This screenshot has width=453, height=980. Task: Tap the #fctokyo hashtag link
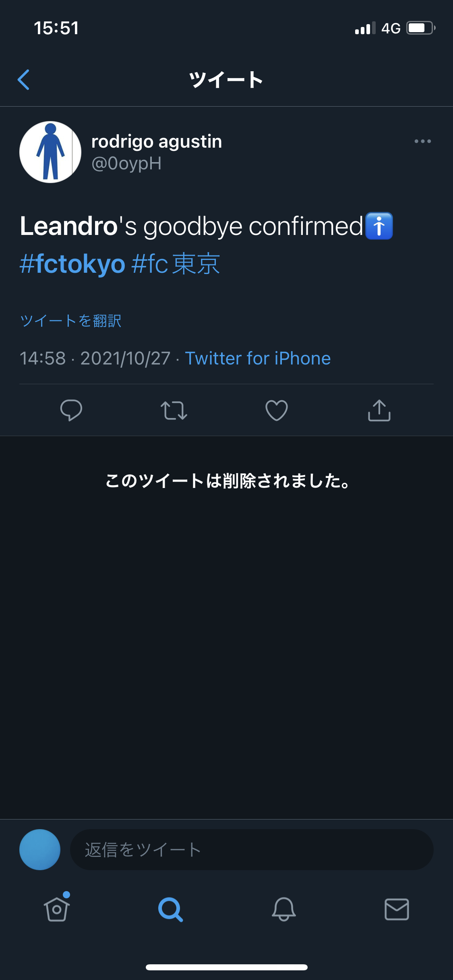coord(72,264)
